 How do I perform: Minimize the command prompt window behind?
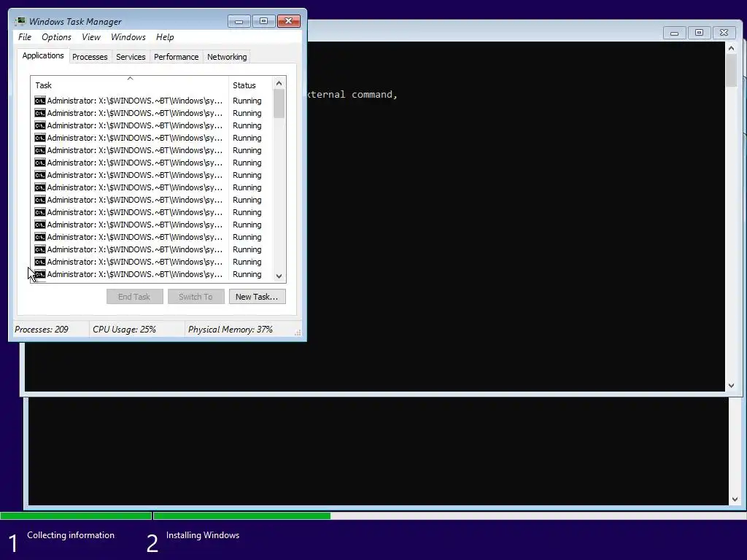pos(674,33)
